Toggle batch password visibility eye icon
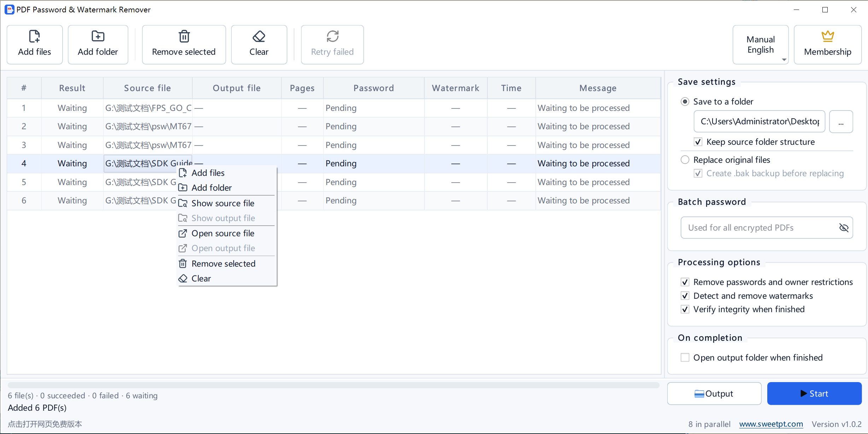 (844, 228)
